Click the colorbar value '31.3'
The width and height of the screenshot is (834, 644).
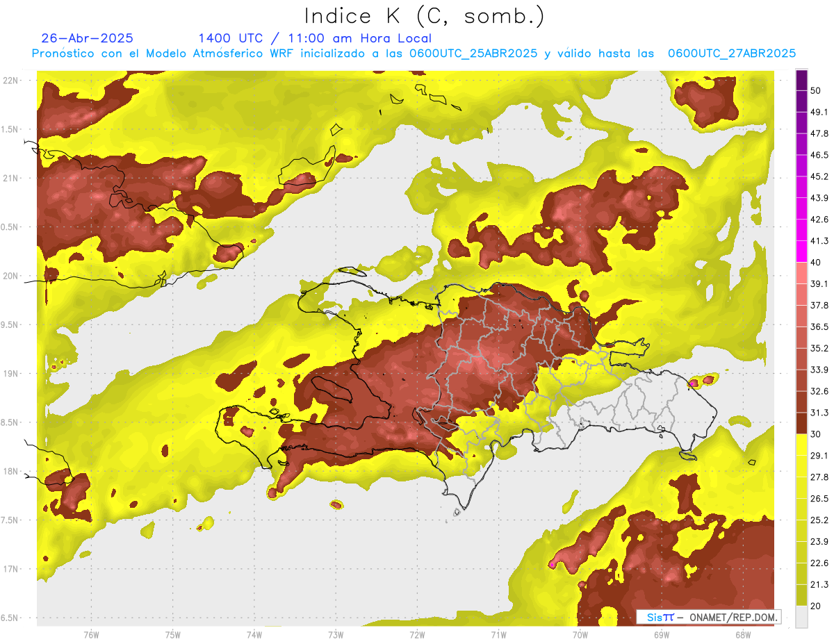[819, 413]
